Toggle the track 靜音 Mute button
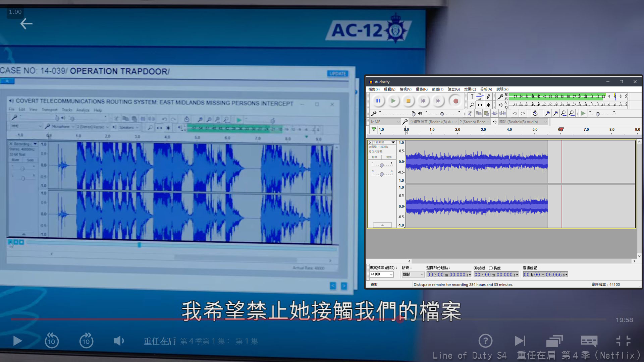The height and width of the screenshot is (362, 644). pyautogui.click(x=375, y=157)
